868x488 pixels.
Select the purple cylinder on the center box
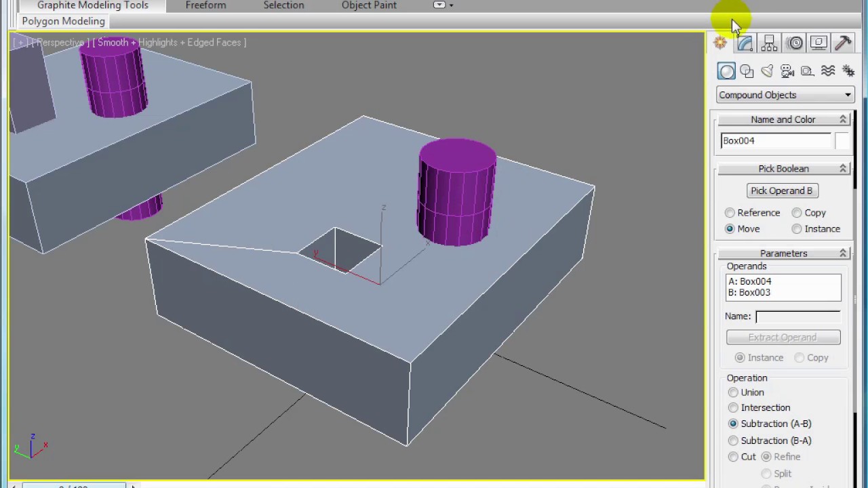pyautogui.click(x=457, y=192)
